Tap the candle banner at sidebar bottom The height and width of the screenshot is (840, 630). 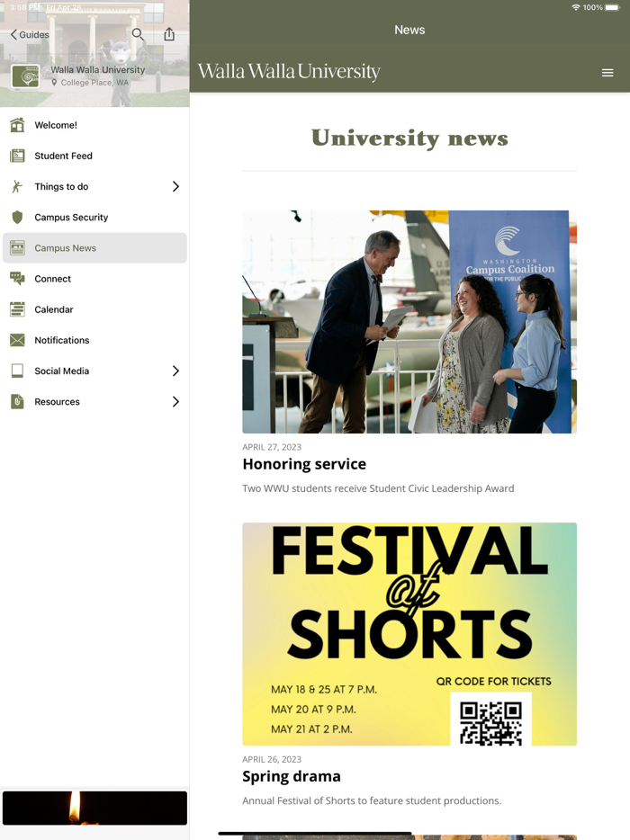[x=94, y=808]
